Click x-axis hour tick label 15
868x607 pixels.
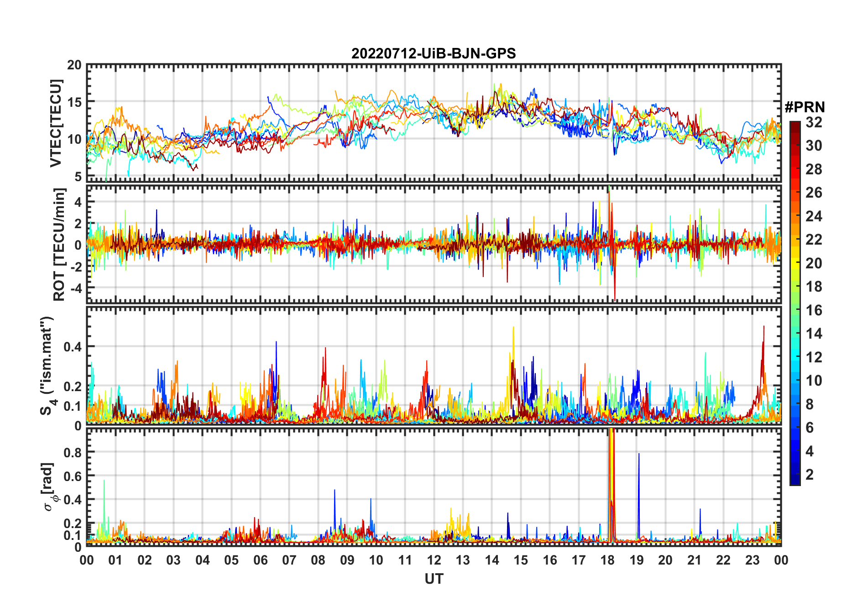[521, 560]
